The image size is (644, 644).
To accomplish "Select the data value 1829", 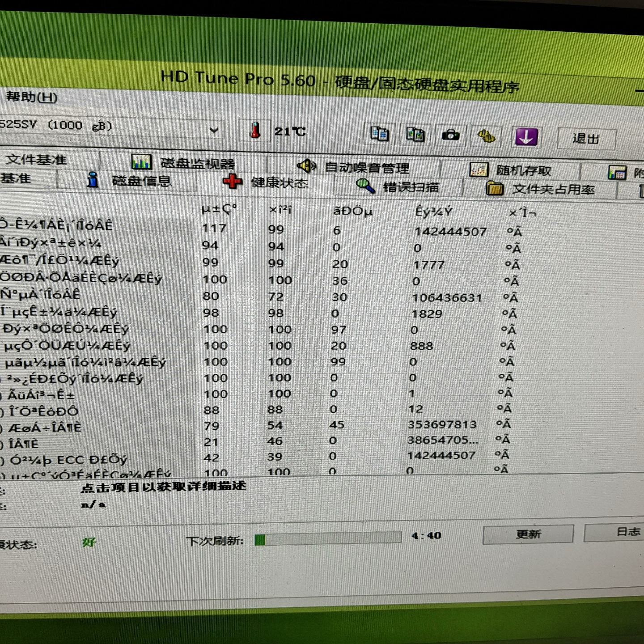I will pyautogui.click(x=427, y=314).
